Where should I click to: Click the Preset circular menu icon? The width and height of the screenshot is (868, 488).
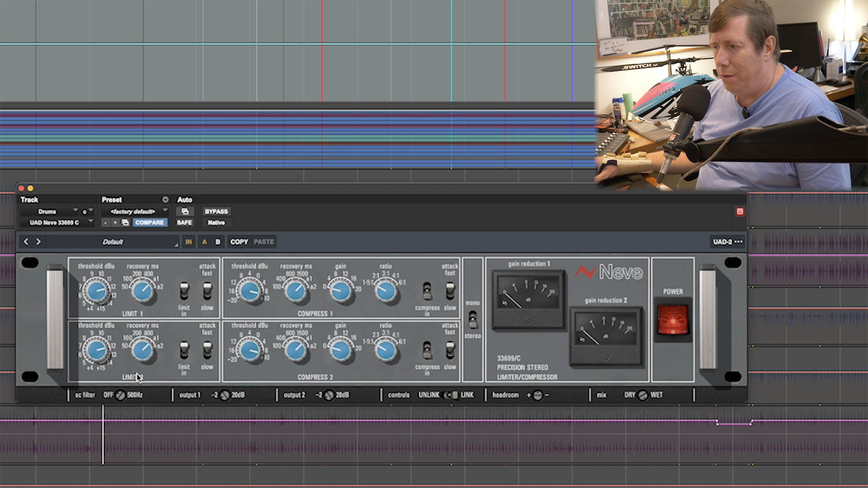tap(165, 199)
